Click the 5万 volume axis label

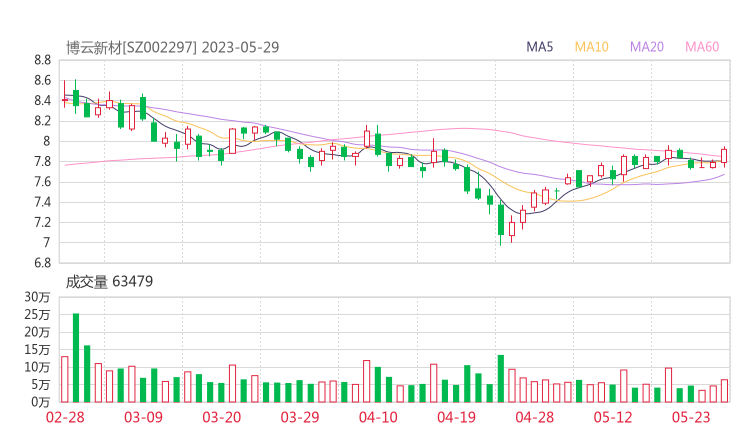pos(41,385)
